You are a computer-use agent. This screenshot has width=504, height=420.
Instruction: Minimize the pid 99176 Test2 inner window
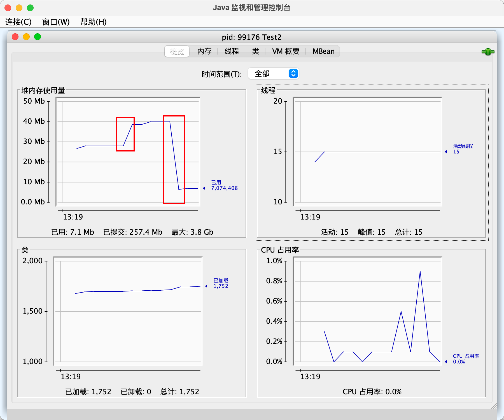point(26,37)
